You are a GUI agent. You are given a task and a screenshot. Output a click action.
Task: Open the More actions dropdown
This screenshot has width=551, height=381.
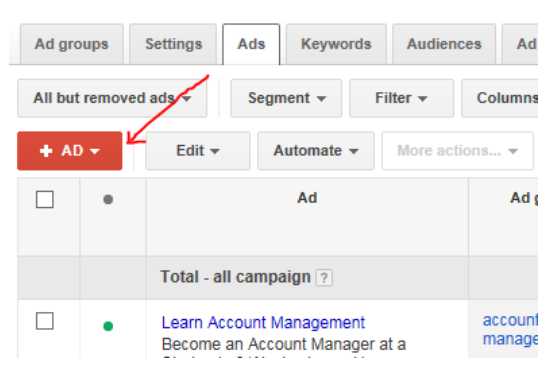[457, 151]
